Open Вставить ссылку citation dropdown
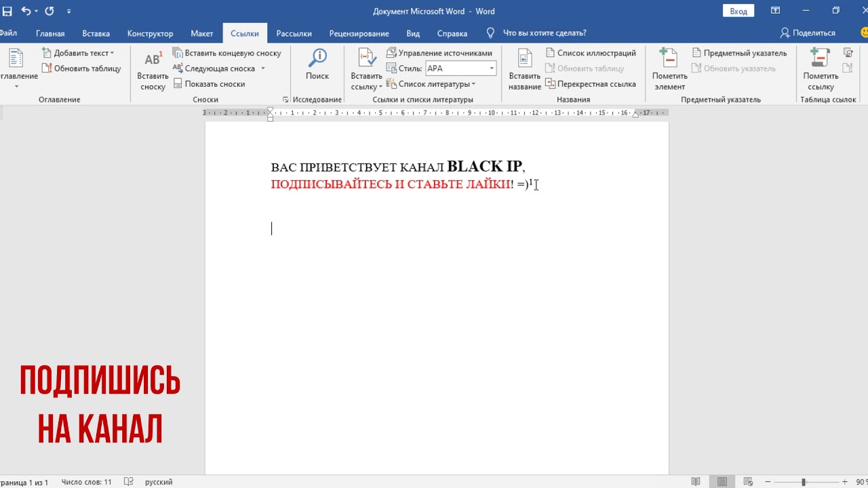 pyautogui.click(x=366, y=70)
